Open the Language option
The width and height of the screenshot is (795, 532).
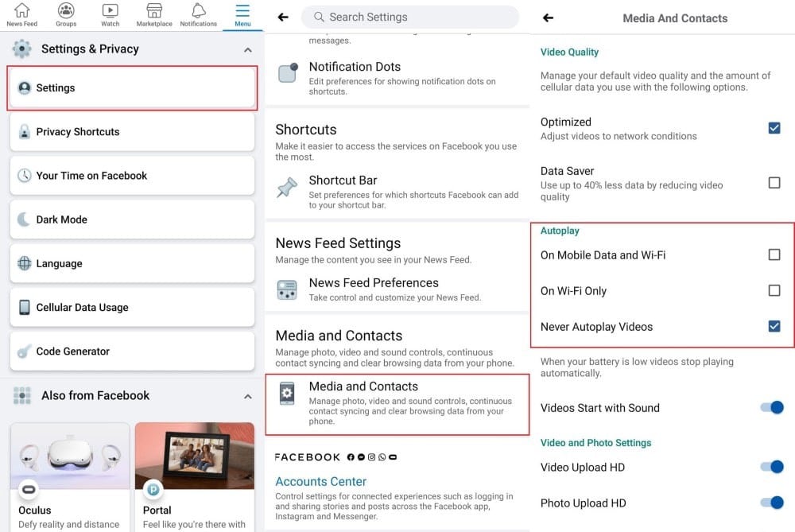point(132,263)
